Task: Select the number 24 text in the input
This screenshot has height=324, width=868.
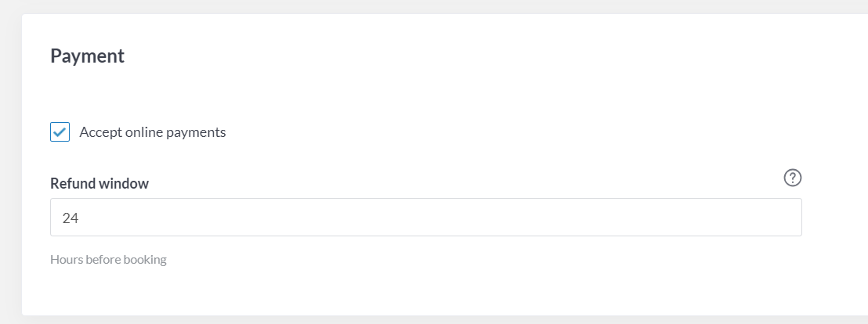Action: point(71,218)
